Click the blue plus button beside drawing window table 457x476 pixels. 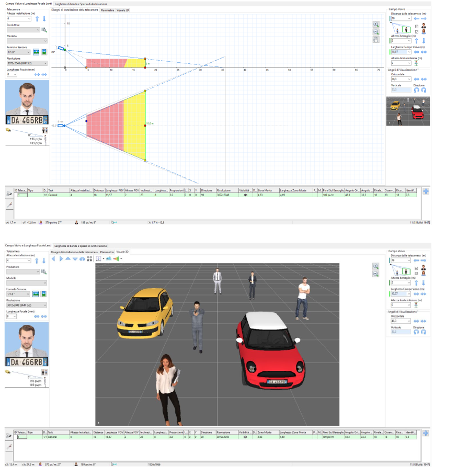[425, 191]
